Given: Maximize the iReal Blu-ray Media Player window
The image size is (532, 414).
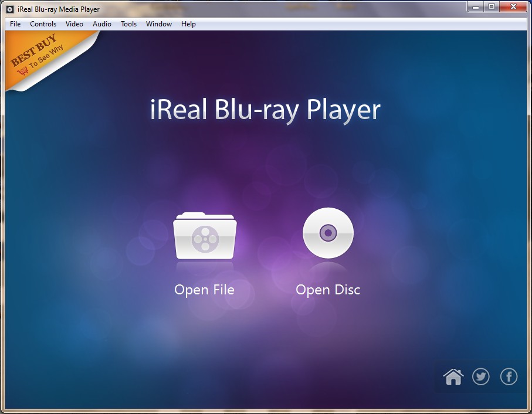Looking at the screenshot, I should click(492, 7).
